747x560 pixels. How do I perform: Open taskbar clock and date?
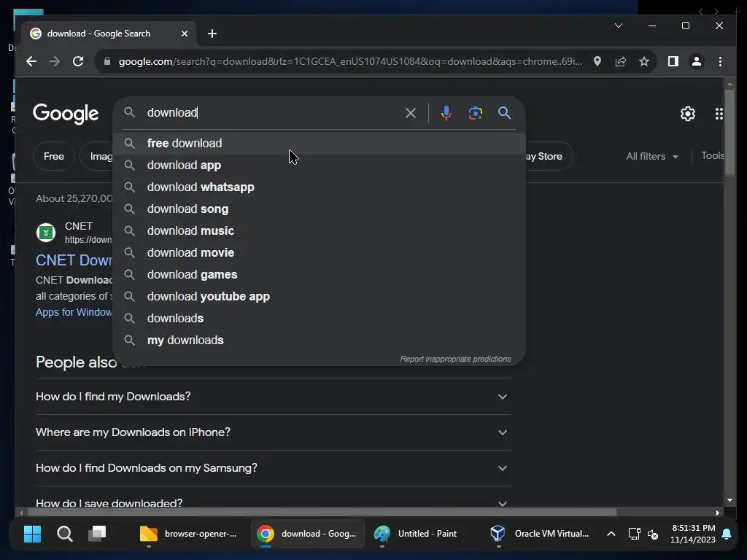tap(693, 534)
